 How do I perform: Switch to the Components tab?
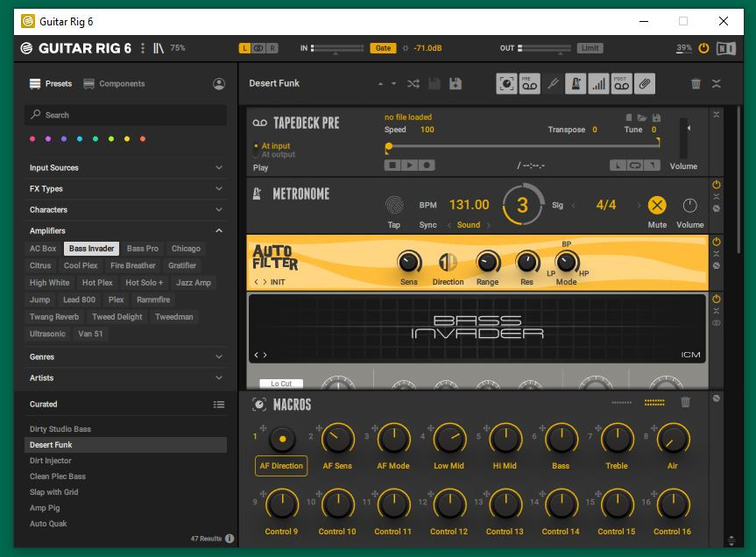pyautogui.click(x=114, y=84)
